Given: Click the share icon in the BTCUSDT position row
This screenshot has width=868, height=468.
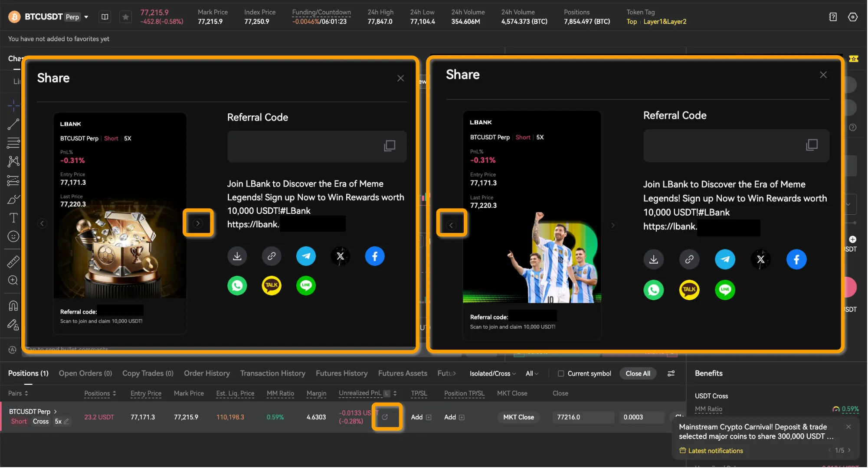Looking at the screenshot, I should click(385, 417).
